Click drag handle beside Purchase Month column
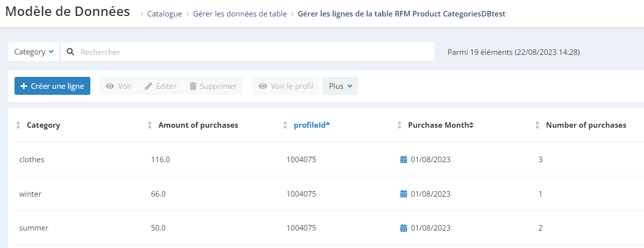644x248 pixels. click(399, 125)
